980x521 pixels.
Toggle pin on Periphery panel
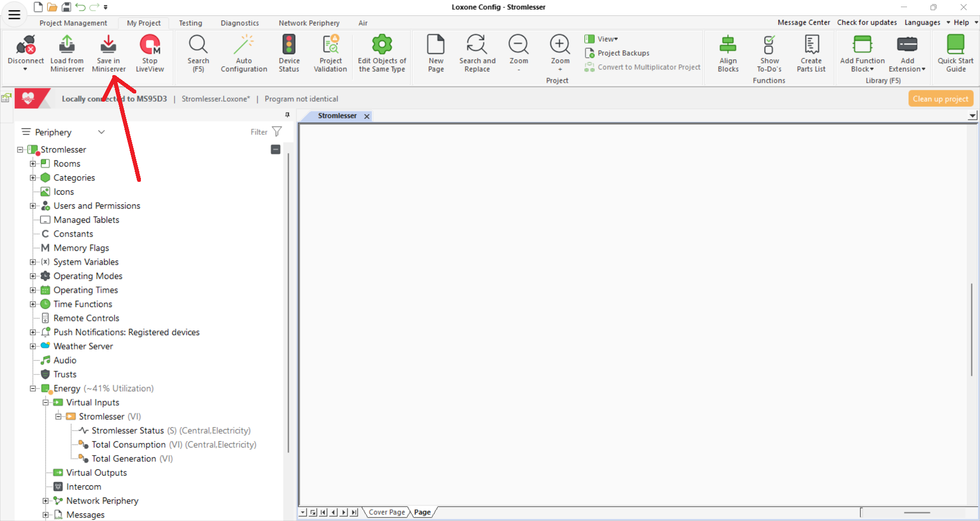[x=287, y=115]
